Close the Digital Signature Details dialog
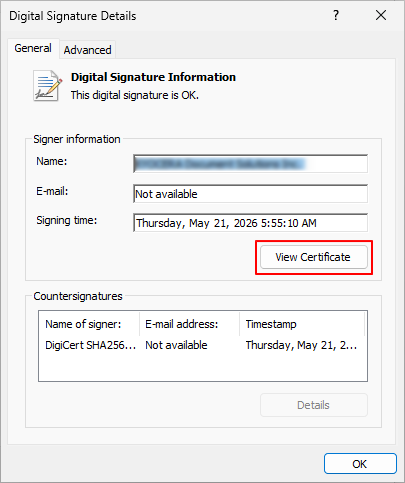 coord(381,15)
